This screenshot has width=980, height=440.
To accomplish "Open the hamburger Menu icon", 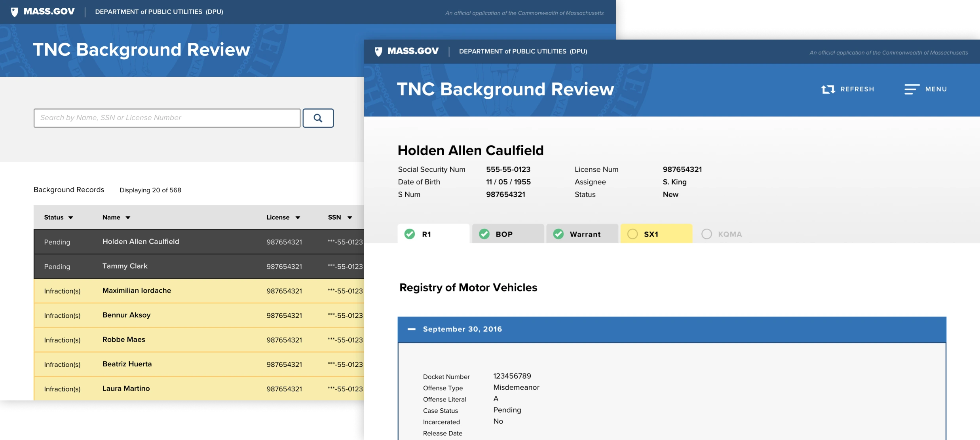I will 912,89.
